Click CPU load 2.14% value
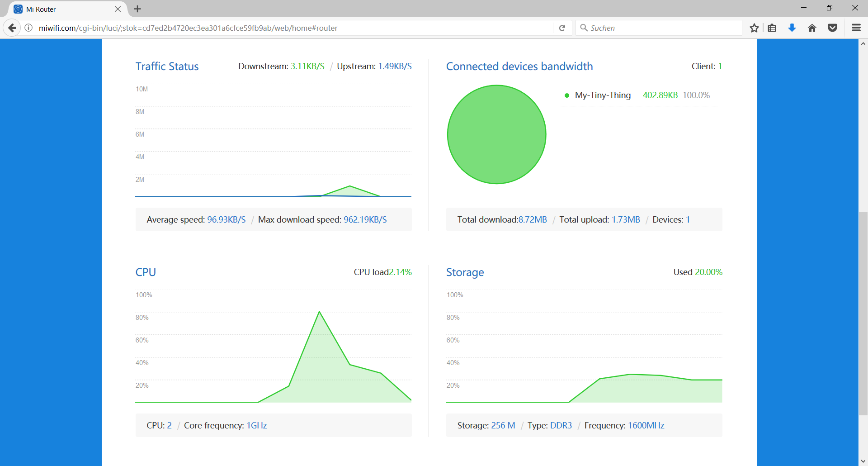Image resolution: width=868 pixels, height=466 pixels. click(400, 272)
